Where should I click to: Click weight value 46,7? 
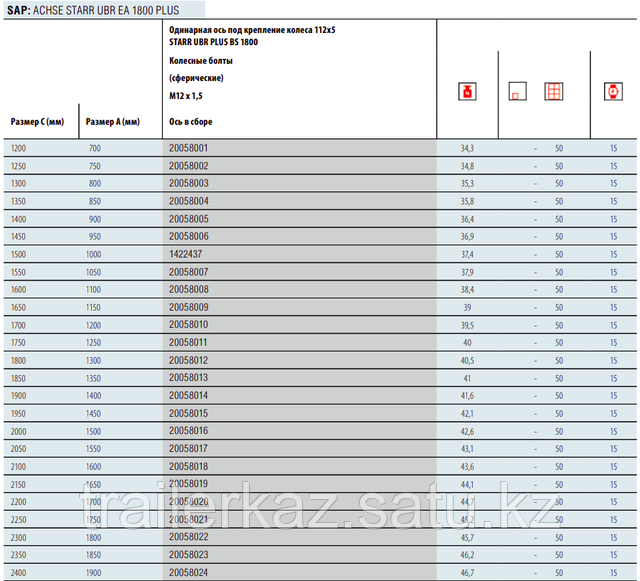click(467, 573)
